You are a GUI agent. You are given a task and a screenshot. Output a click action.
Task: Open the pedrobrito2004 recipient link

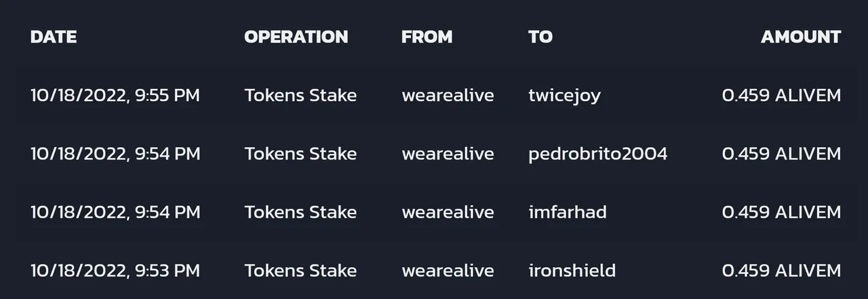pyautogui.click(x=597, y=154)
